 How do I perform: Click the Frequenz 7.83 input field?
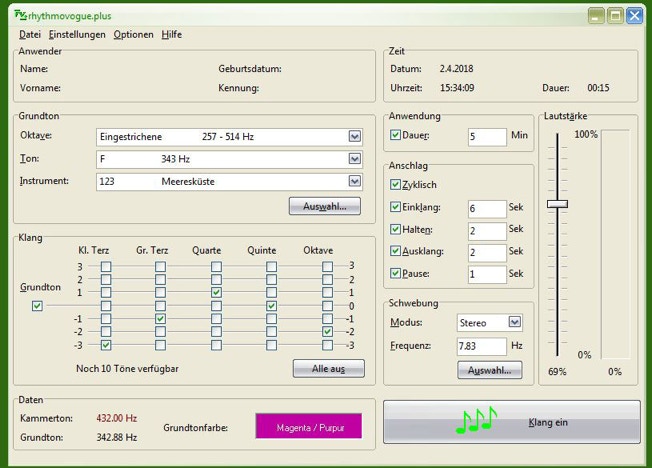click(x=482, y=346)
